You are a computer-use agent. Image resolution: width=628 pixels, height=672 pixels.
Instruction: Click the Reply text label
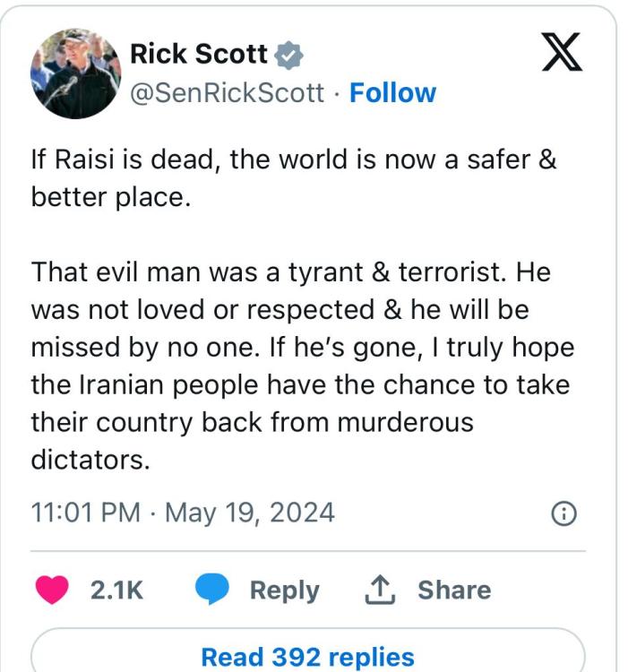tap(284, 590)
